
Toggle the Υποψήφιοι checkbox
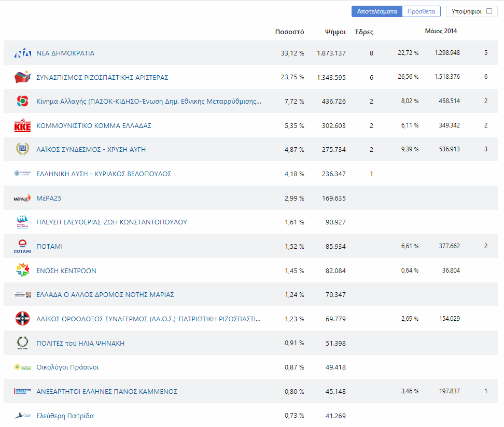coord(489,11)
